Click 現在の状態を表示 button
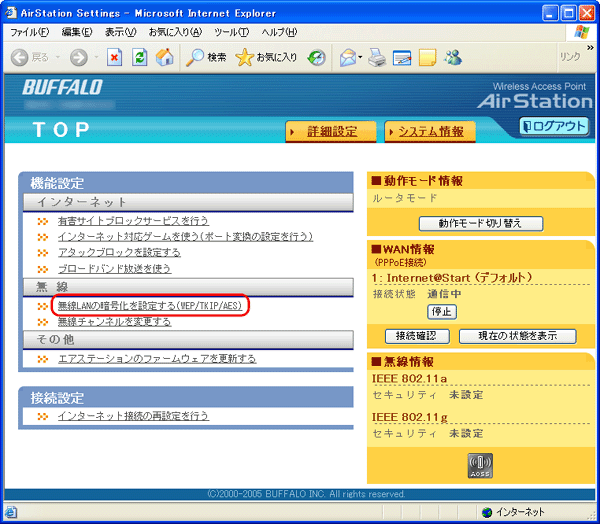 point(517,336)
